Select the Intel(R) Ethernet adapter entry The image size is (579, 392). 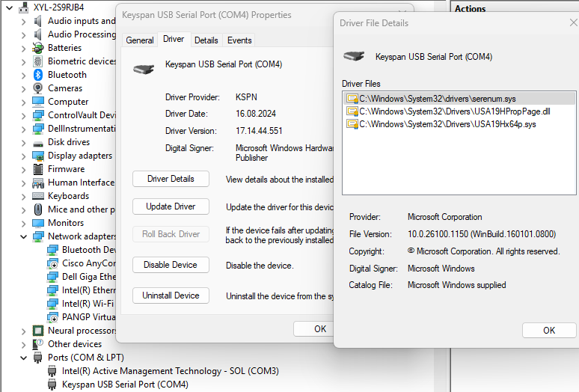click(x=88, y=290)
